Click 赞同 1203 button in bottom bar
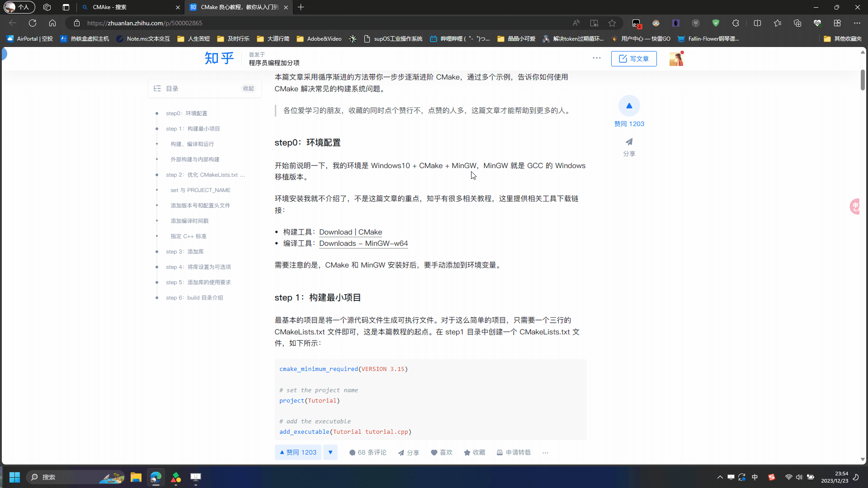Viewport: 868px width, 488px height. (298, 452)
